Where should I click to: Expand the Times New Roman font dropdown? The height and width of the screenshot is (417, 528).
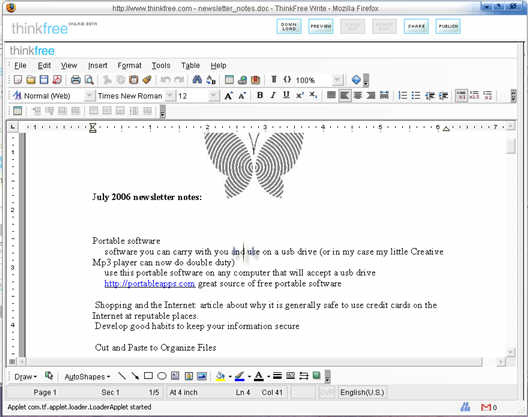click(x=170, y=96)
